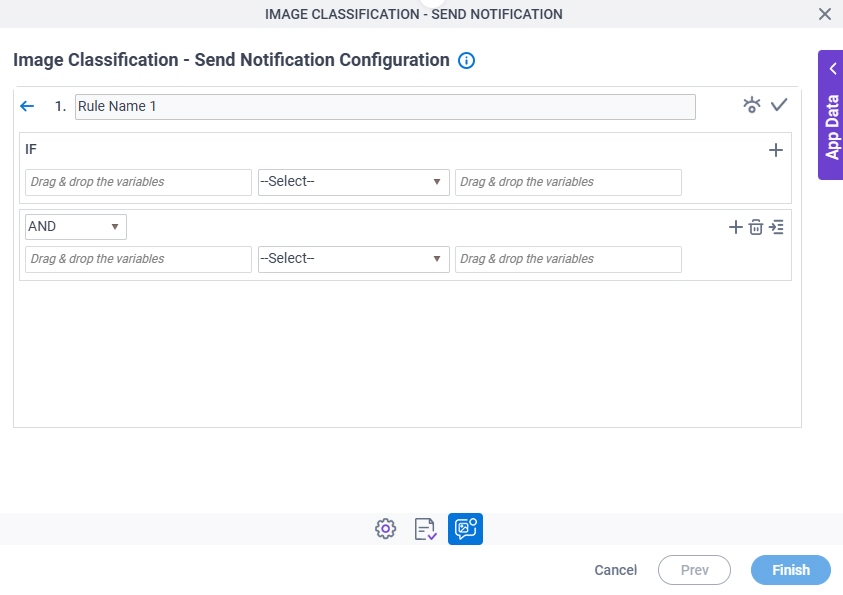The image size is (843, 595).
Task: Click the AND row left variable field
Action: point(138,259)
